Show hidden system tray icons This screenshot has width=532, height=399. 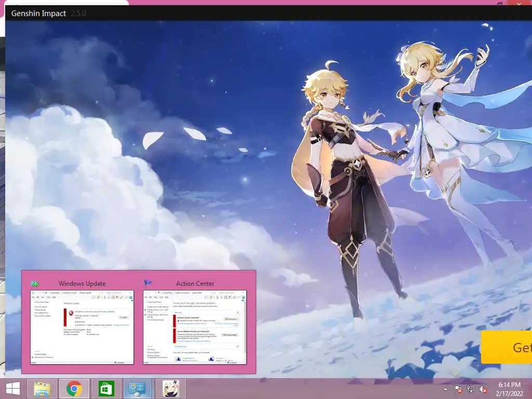tap(445, 389)
